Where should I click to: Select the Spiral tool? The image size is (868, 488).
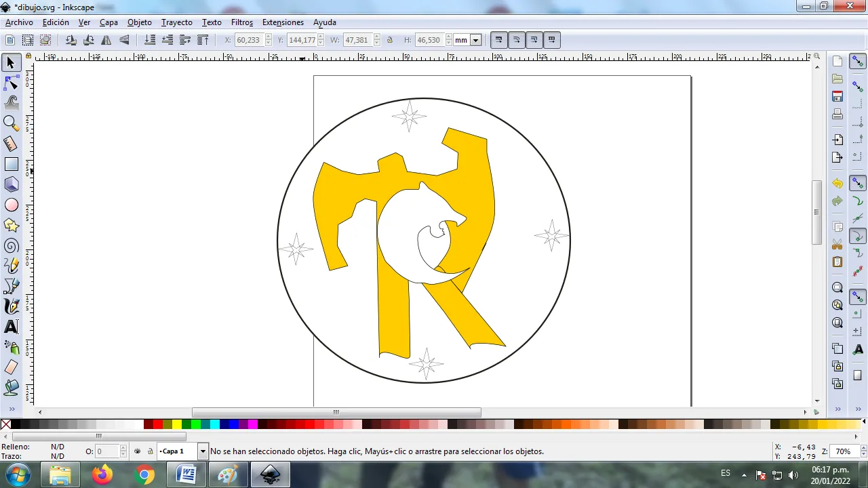pyautogui.click(x=11, y=245)
